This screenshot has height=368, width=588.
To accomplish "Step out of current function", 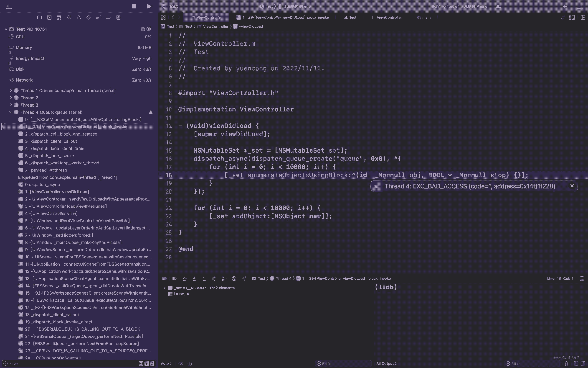I will [x=204, y=278].
